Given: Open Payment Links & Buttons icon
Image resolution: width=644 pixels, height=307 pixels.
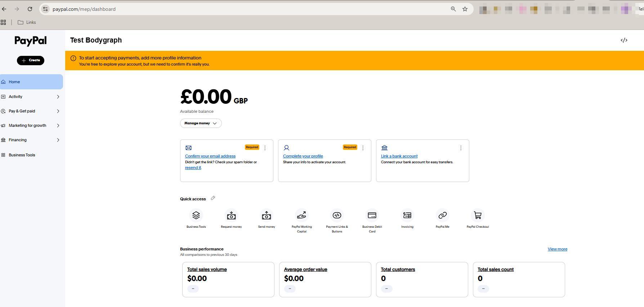Looking at the screenshot, I should click(x=337, y=215).
